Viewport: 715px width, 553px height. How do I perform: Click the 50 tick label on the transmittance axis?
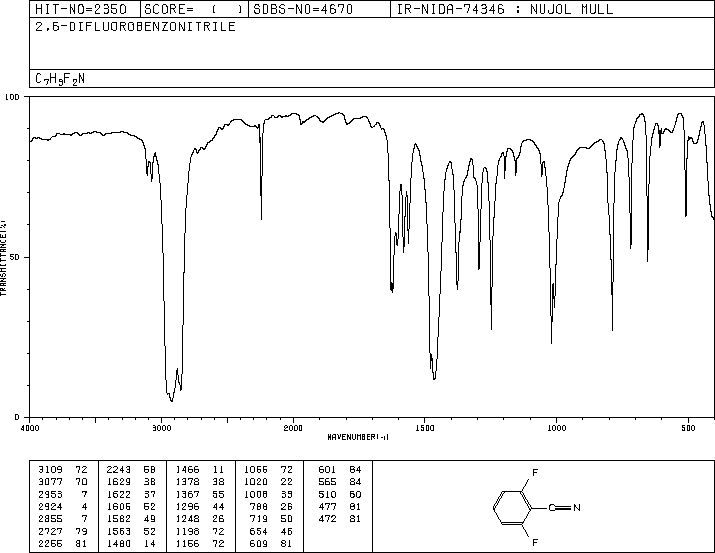(x=15, y=257)
